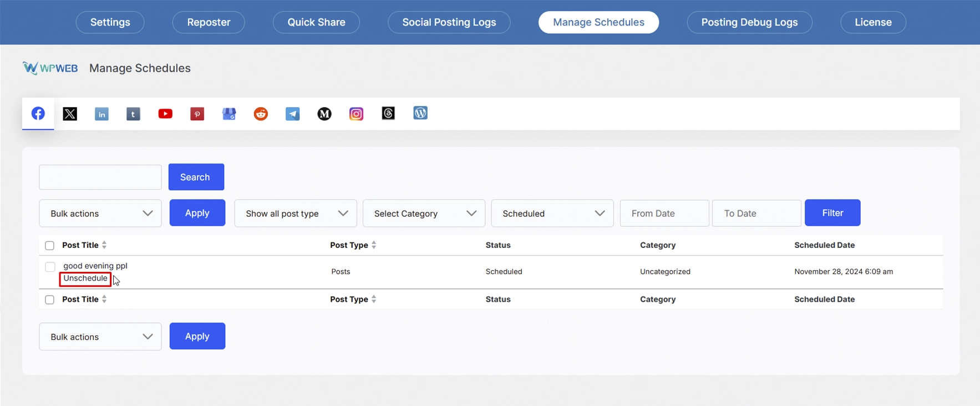Open the Medium network icon
Viewport: 980px width, 406px height.
(x=324, y=114)
